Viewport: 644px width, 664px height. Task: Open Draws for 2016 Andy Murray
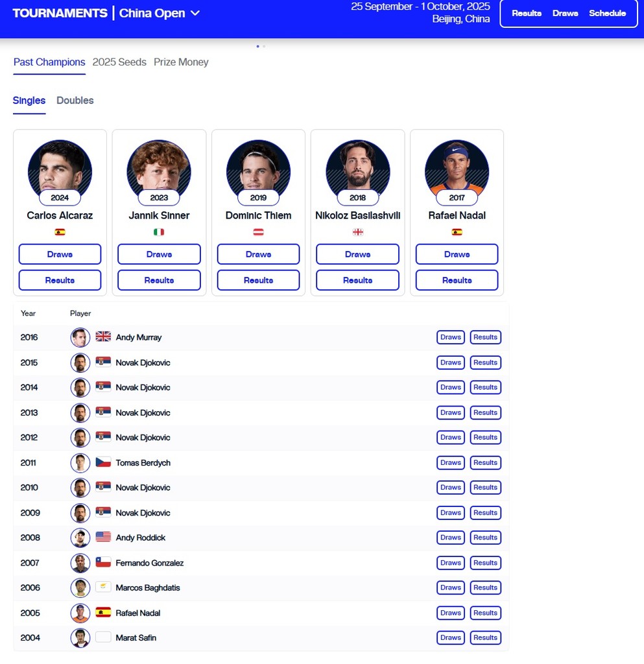(x=451, y=337)
